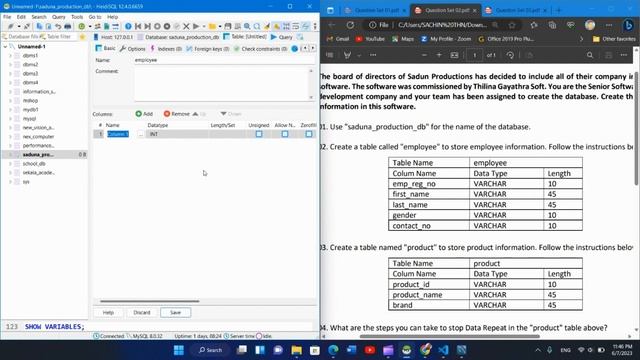Open the Tools menu in HeidiSQL
640x360 pixels.
pos(77,17)
